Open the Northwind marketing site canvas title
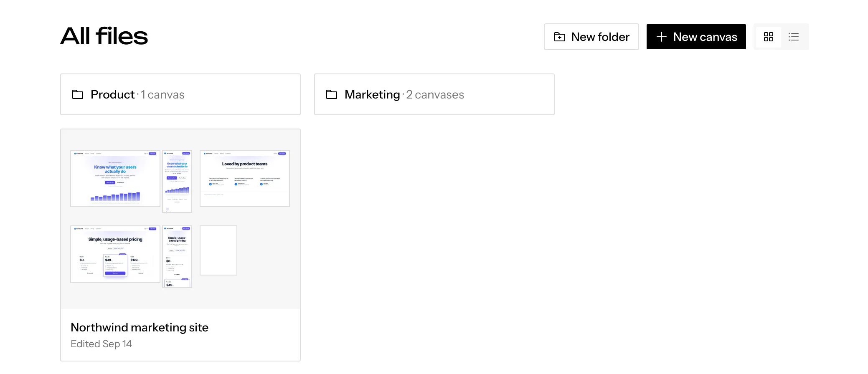 click(140, 327)
